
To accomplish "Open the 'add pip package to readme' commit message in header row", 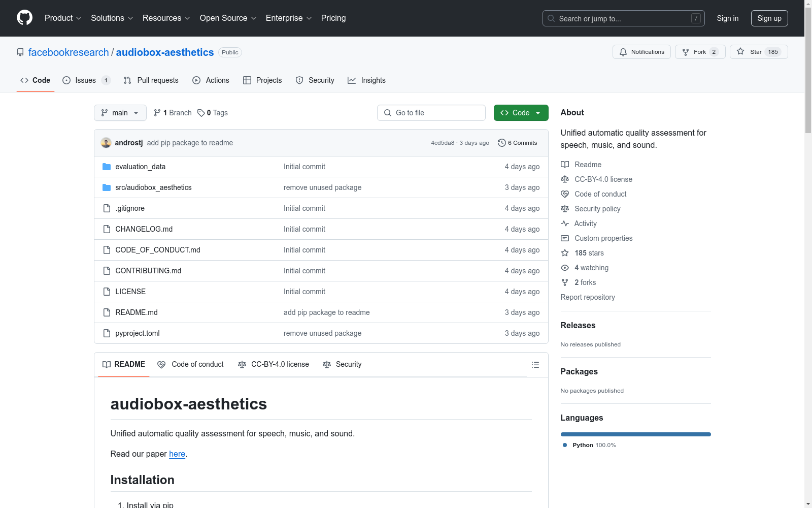I will coord(190,143).
